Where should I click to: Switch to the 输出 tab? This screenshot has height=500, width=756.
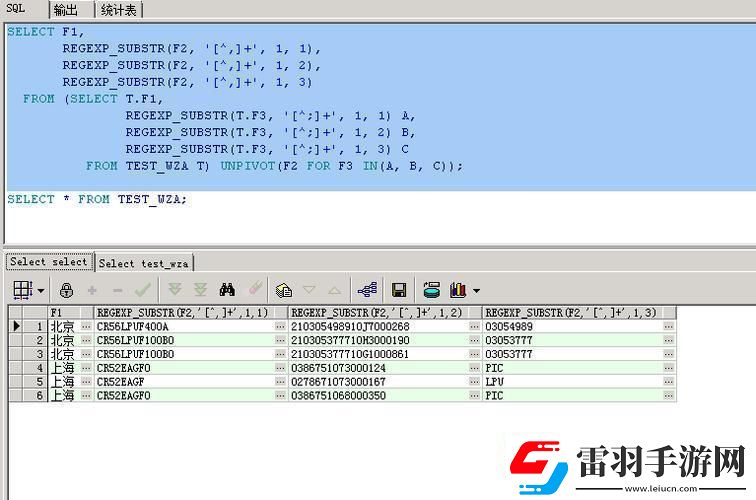click(65, 10)
